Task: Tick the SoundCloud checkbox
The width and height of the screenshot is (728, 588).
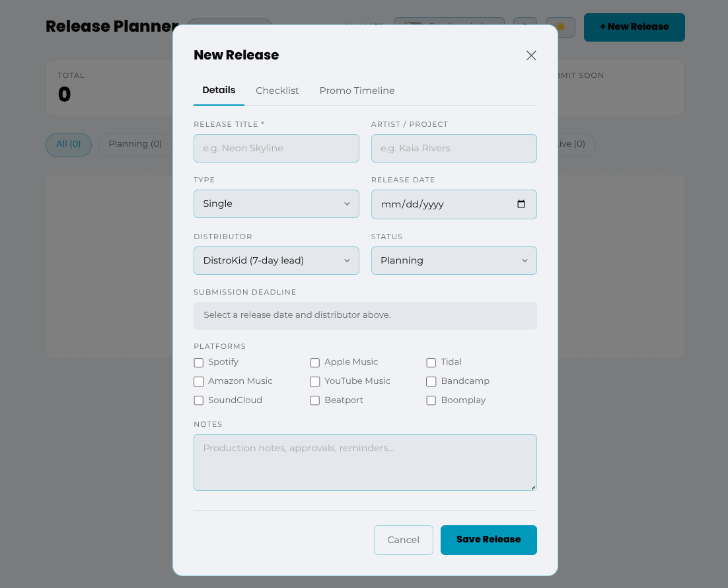Action: 199,400
